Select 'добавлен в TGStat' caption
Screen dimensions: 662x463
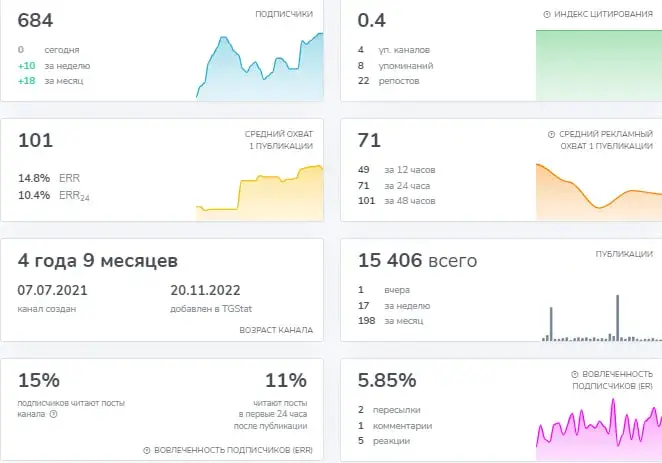coord(211,309)
